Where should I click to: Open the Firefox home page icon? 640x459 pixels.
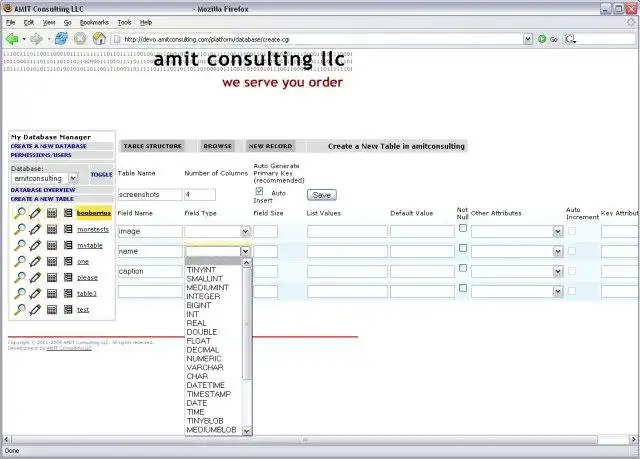pos(99,39)
